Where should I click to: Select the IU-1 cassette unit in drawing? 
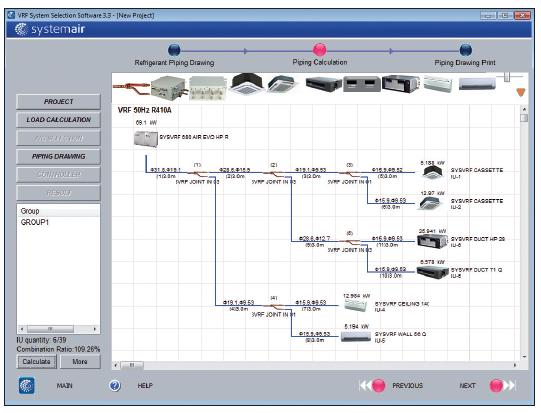point(433,172)
